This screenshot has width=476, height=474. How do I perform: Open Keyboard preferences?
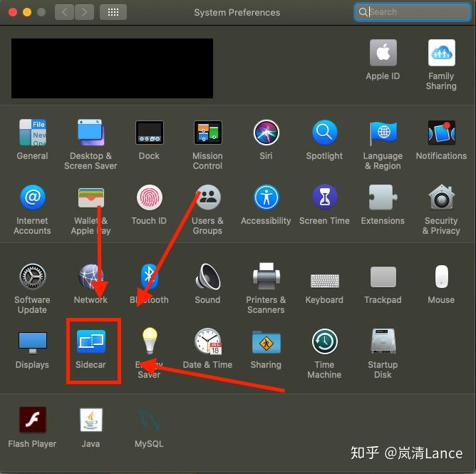(324, 281)
